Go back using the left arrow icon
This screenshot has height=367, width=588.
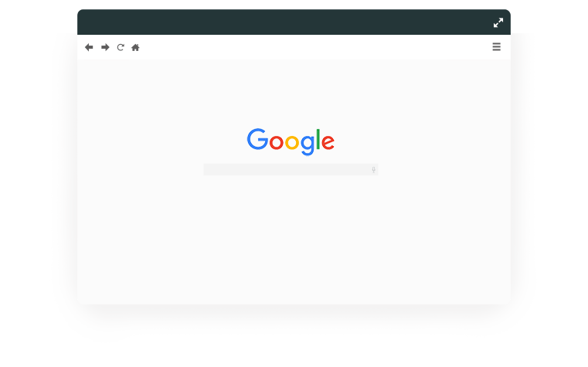tap(89, 47)
